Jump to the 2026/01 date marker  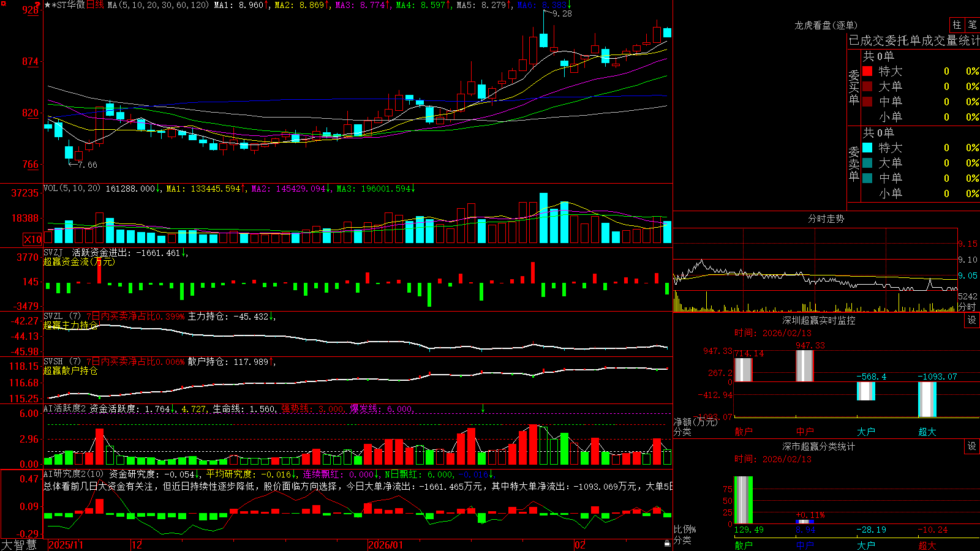click(385, 545)
